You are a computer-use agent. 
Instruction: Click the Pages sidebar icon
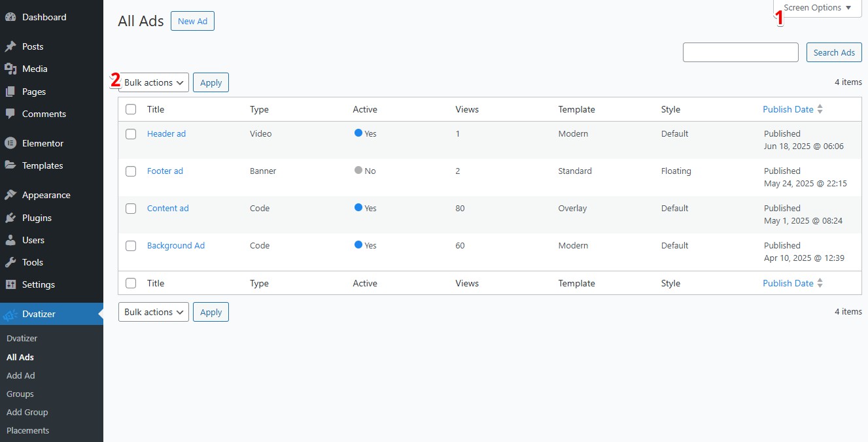10,92
